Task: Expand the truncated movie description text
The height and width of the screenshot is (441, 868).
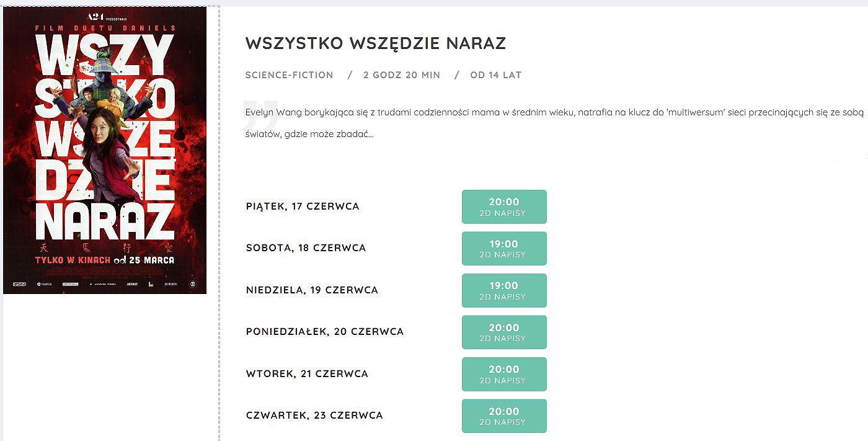Action: coord(309,134)
